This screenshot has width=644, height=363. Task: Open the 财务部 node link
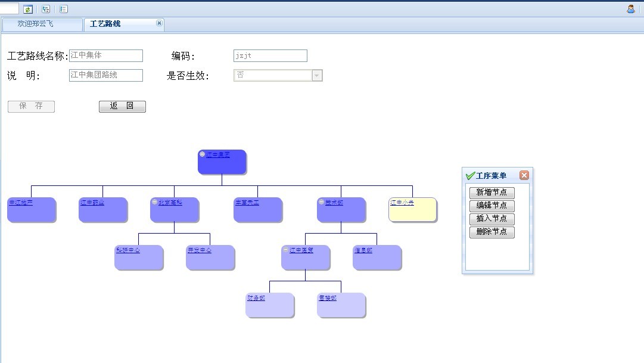tap(256, 297)
